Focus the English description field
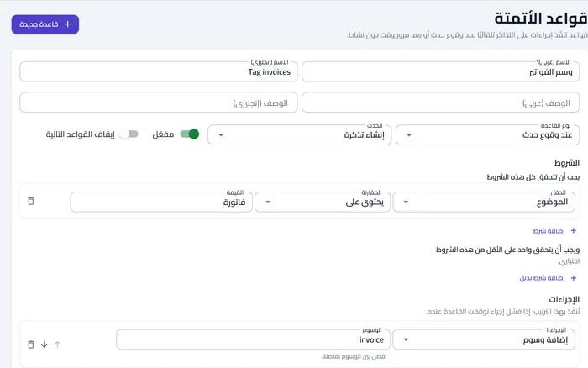The width and height of the screenshot is (588, 368). point(158,103)
